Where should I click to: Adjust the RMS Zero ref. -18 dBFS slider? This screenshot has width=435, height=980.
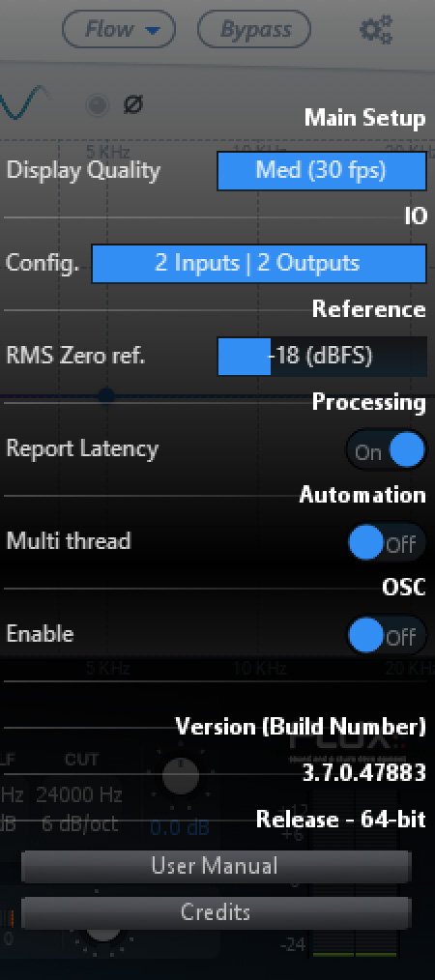321,357
